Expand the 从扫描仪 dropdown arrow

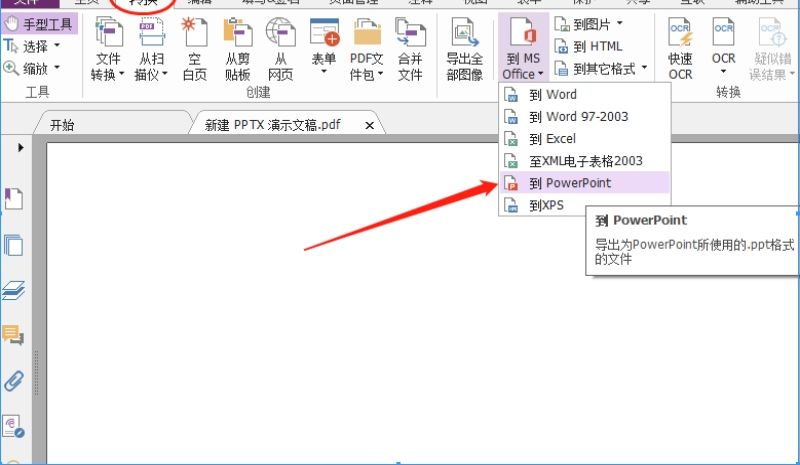pos(165,74)
